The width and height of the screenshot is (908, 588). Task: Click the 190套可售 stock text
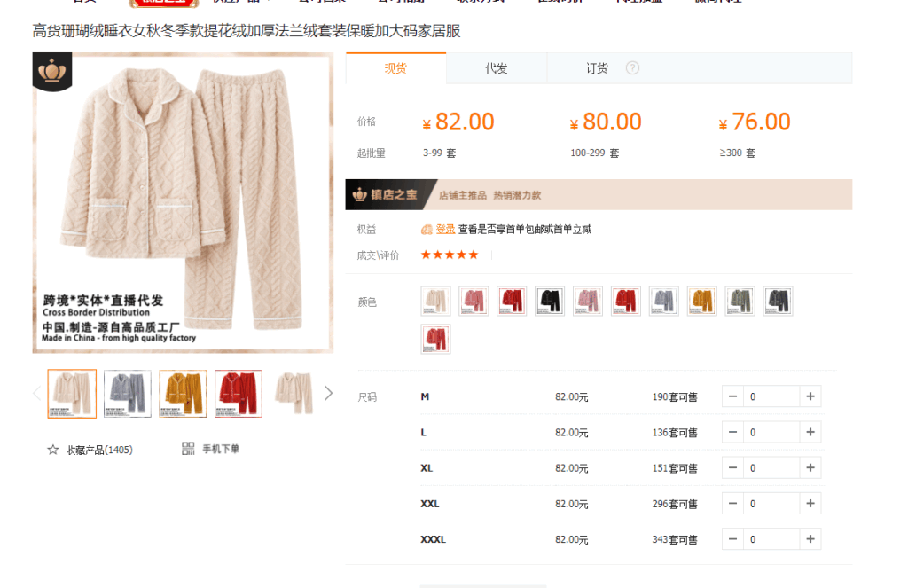tap(675, 397)
